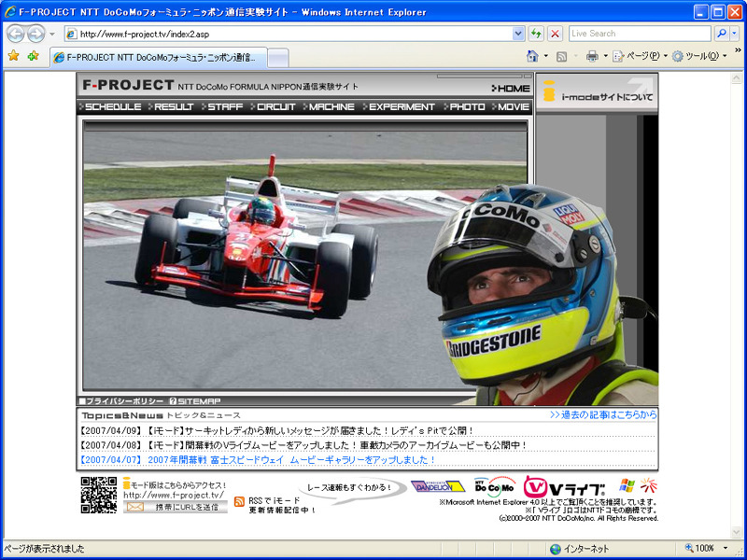Open the Favorites Center star icon

13,57
